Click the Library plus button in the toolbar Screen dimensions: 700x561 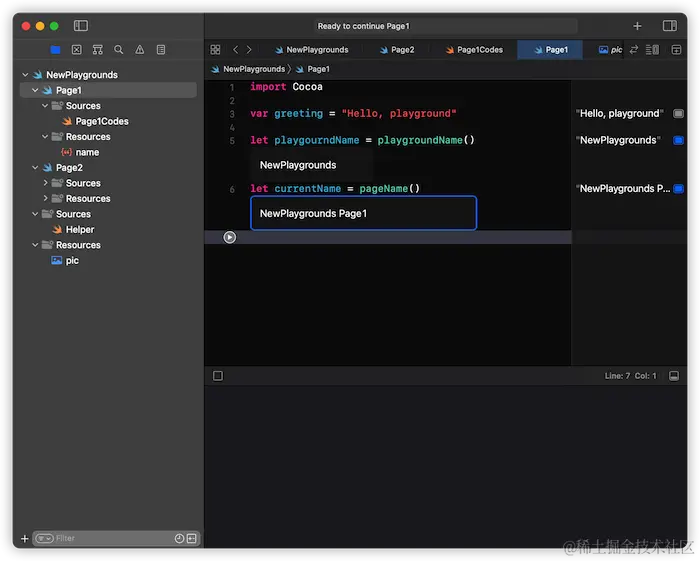coord(637,26)
